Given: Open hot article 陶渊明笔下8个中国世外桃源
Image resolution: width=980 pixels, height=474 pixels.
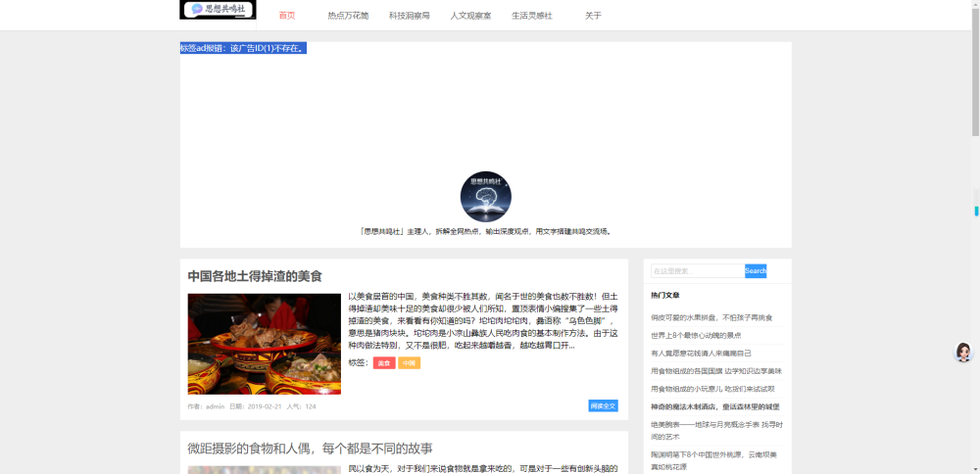Looking at the screenshot, I should (x=713, y=460).
